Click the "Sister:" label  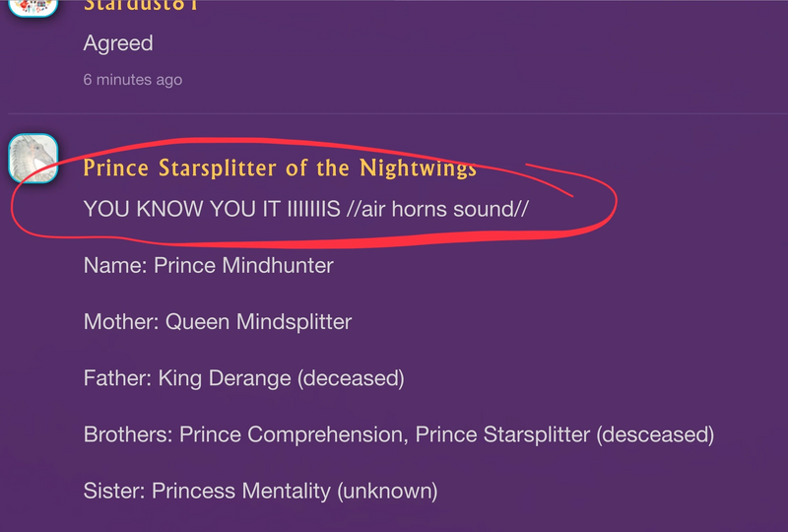(x=114, y=490)
